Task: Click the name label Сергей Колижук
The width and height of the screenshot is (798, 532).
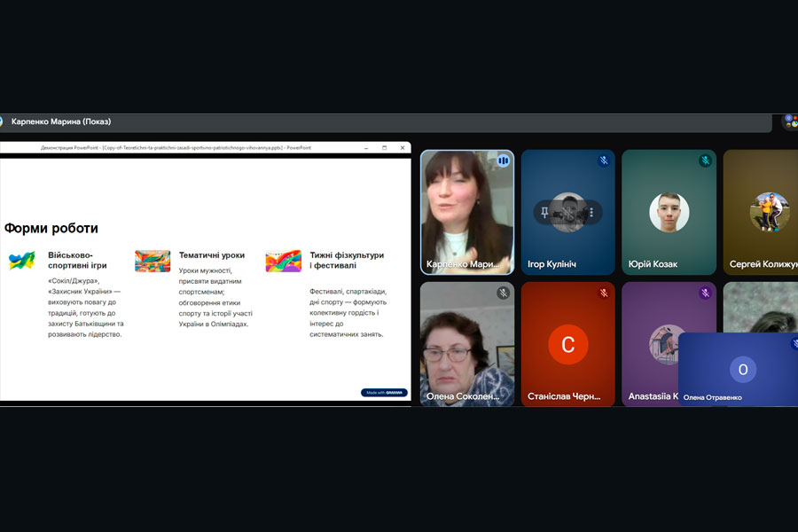Action: click(x=763, y=264)
